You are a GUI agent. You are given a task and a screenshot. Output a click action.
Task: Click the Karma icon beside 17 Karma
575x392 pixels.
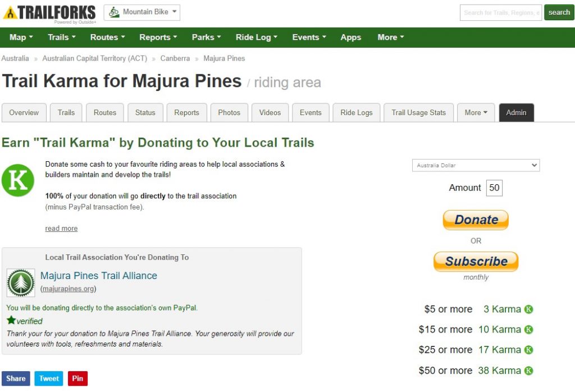[528, 350]
